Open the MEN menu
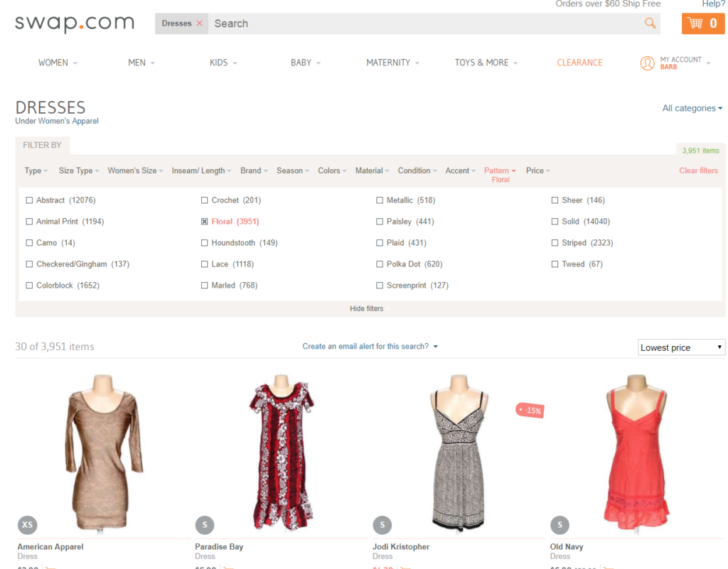Viewport: 728px width, 569px height. pyautogui.click(x=141, y=63)
